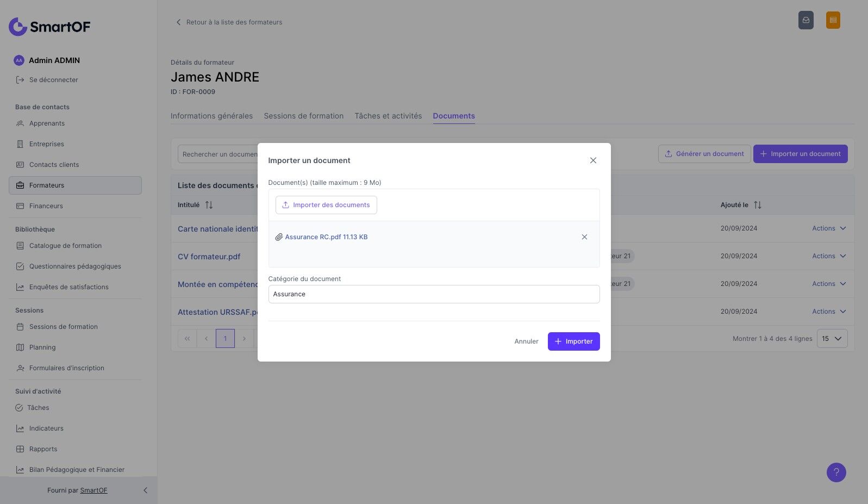This screenshot has height=504, width=868.
Task: Follow the SmartOF link in the footer
Action: pos(93,490)
